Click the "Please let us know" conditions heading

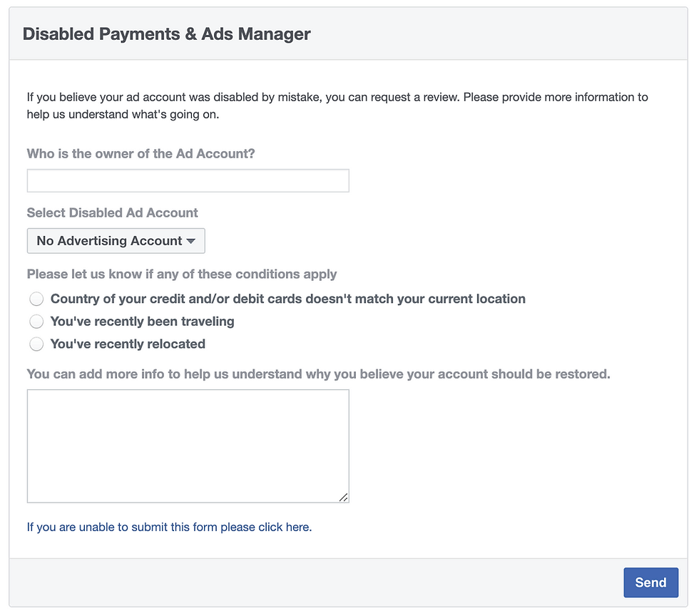[x=182, y=274]
